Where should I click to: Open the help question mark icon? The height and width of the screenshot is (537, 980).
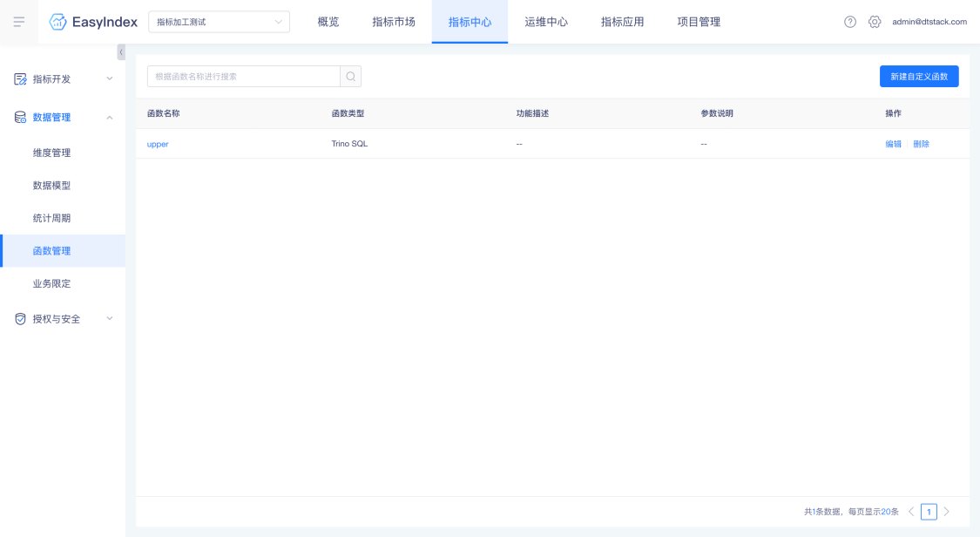pyautogui.click(x=850, y=22)
